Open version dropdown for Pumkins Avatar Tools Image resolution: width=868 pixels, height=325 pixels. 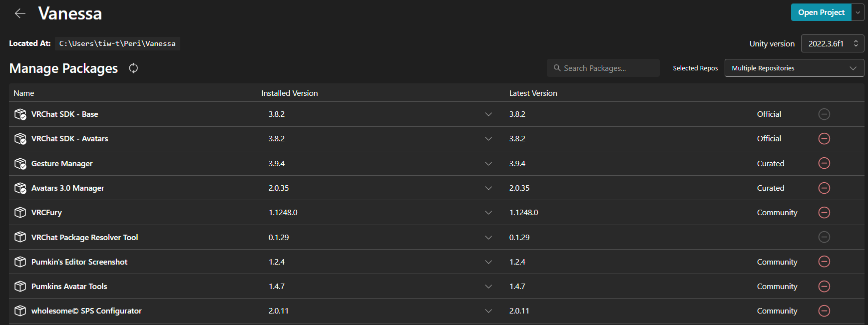tap(488, 287)
